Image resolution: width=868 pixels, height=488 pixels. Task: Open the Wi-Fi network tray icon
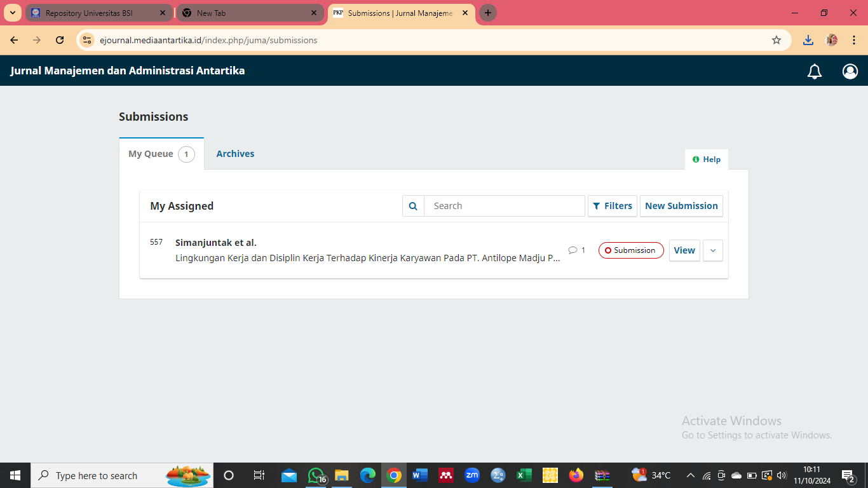707,475
